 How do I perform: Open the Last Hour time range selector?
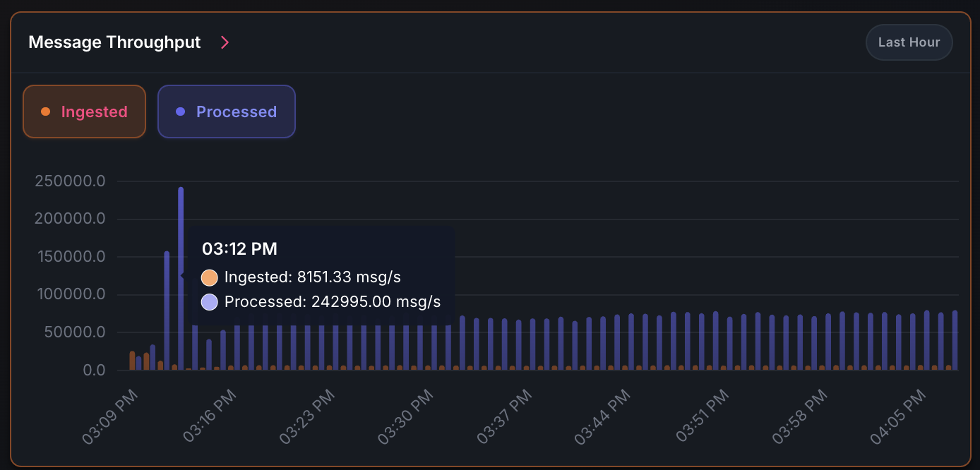click(909, 42)
